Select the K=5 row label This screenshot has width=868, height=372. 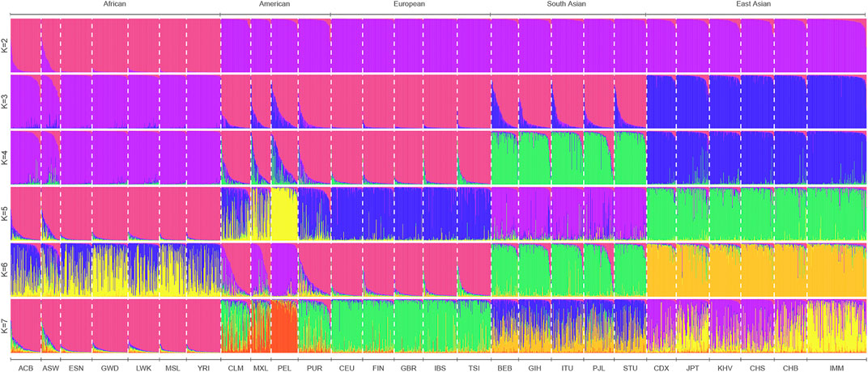click(4, 213)
